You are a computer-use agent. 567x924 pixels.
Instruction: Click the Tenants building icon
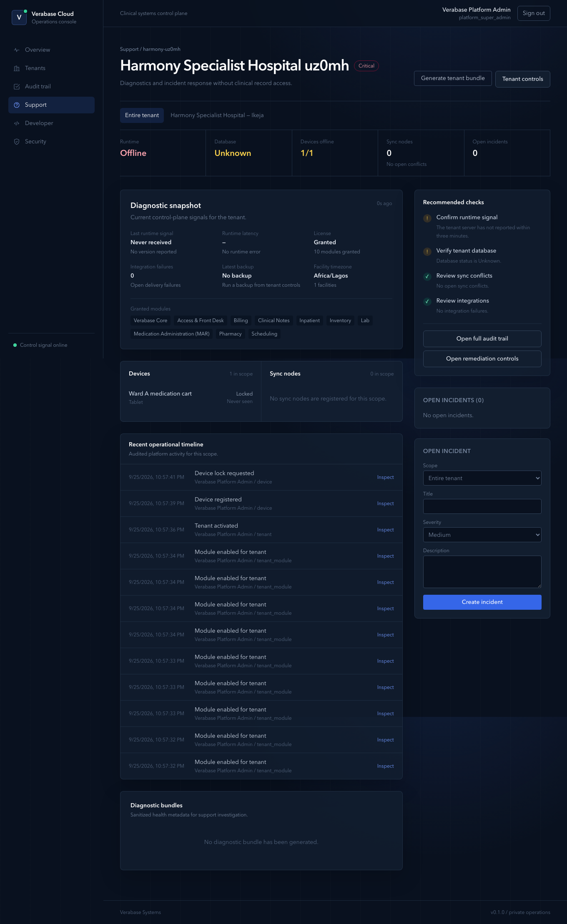point(17,68)
